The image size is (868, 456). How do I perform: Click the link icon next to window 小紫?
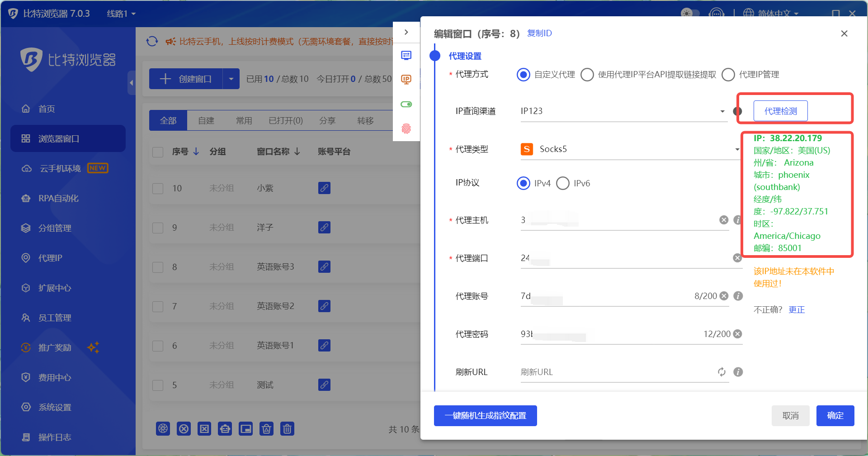click(x=324, y=188)
